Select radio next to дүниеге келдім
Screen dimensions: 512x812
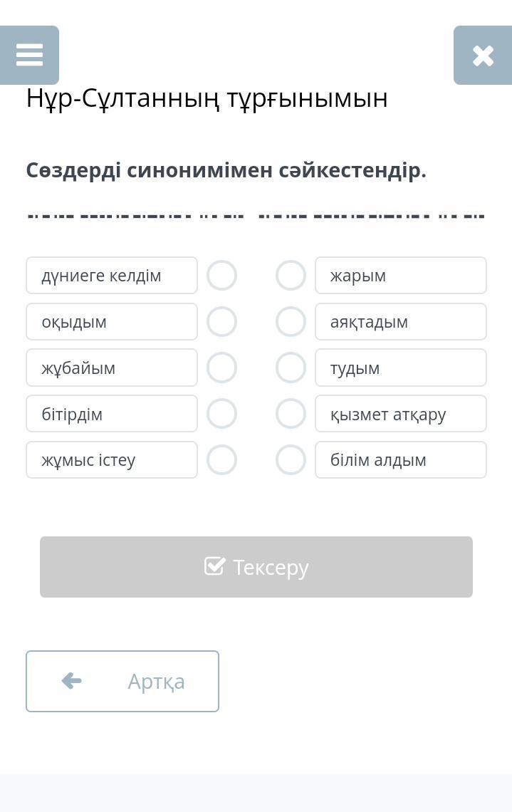coord(221,276)
